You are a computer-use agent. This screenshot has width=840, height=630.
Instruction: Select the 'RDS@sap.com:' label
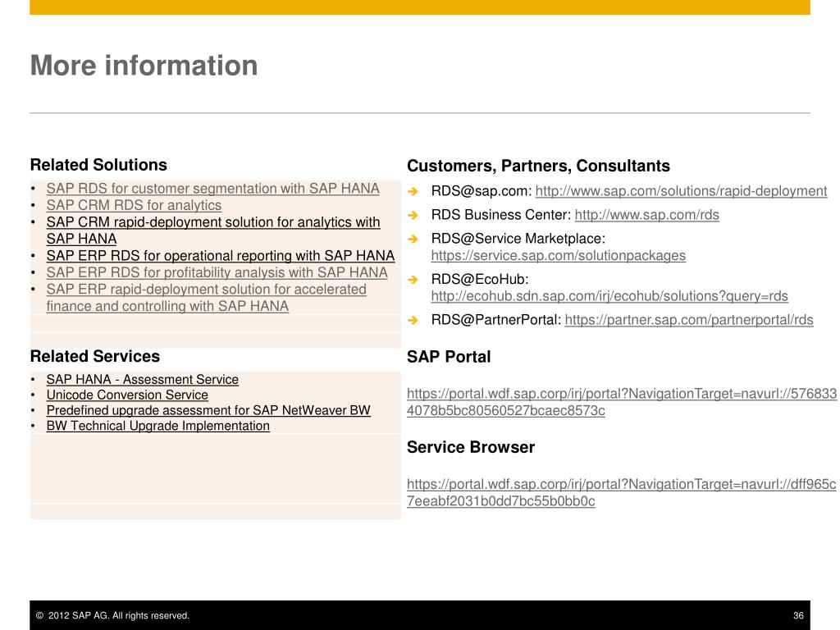point(481,191)
